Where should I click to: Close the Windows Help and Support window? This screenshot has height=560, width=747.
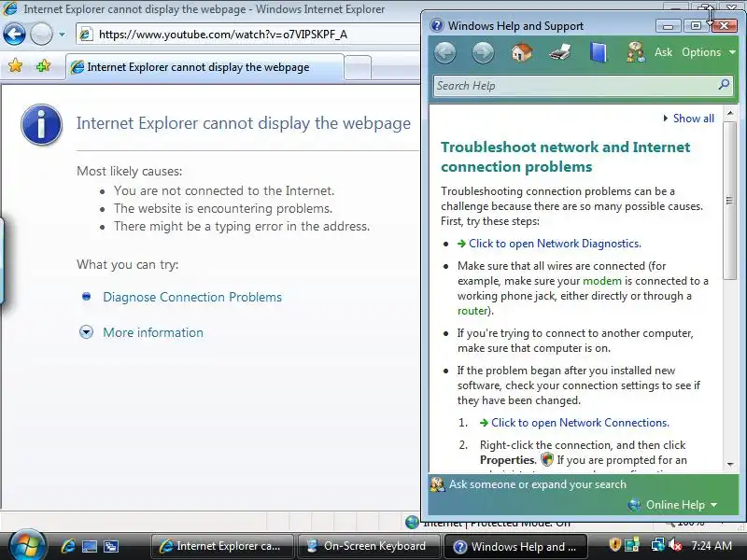[725, 26]
